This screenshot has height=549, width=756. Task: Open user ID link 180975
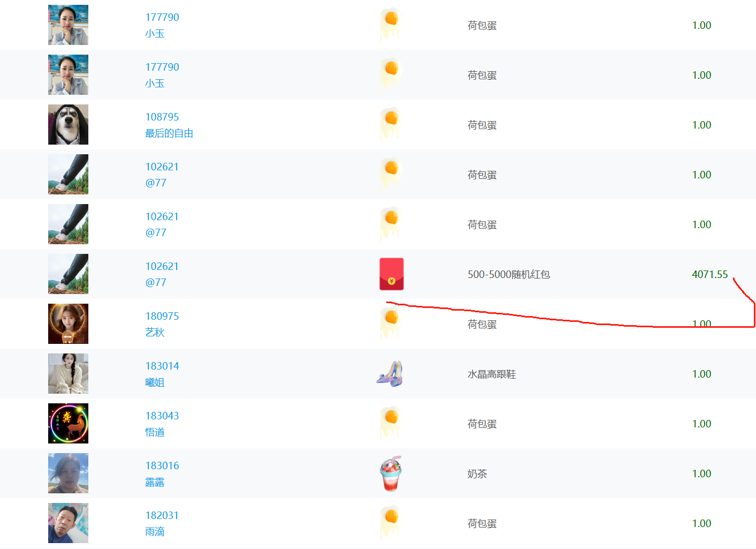[x=162, y=316]
